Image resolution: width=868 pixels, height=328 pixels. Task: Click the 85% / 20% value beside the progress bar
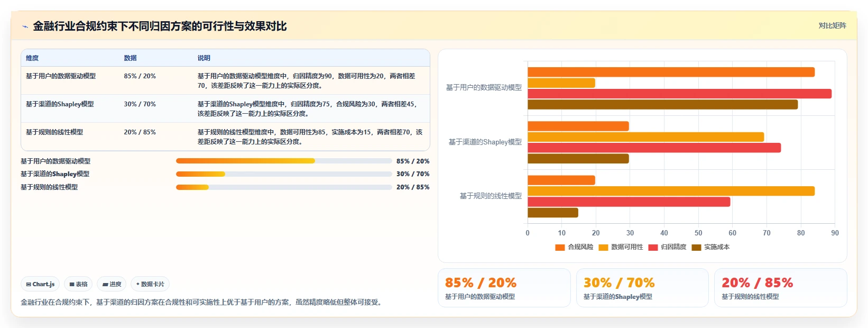[413, 161]
